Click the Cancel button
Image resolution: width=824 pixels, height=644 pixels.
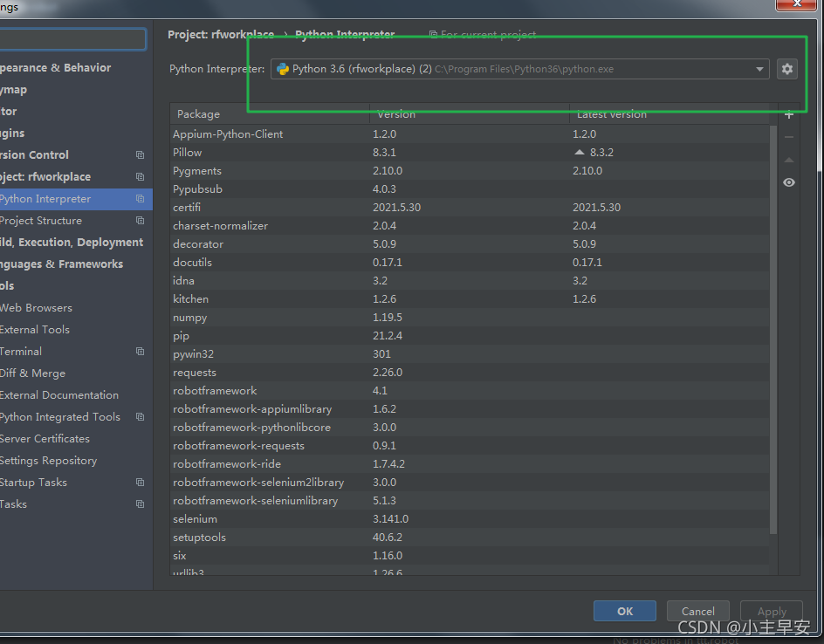pos(698,611)
